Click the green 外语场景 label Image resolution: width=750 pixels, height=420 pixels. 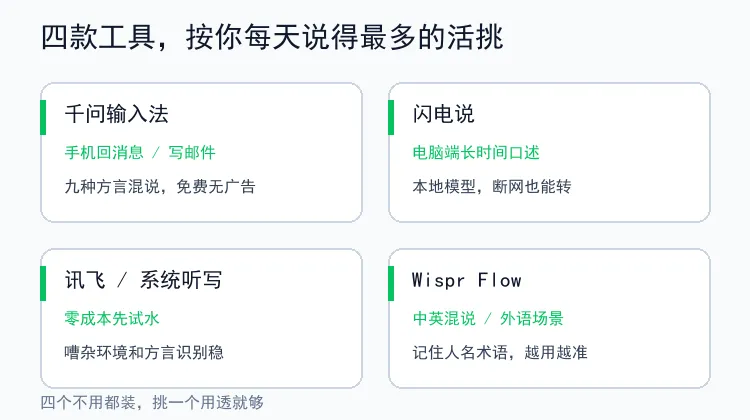pyautogui.click(x=532, y=319)
